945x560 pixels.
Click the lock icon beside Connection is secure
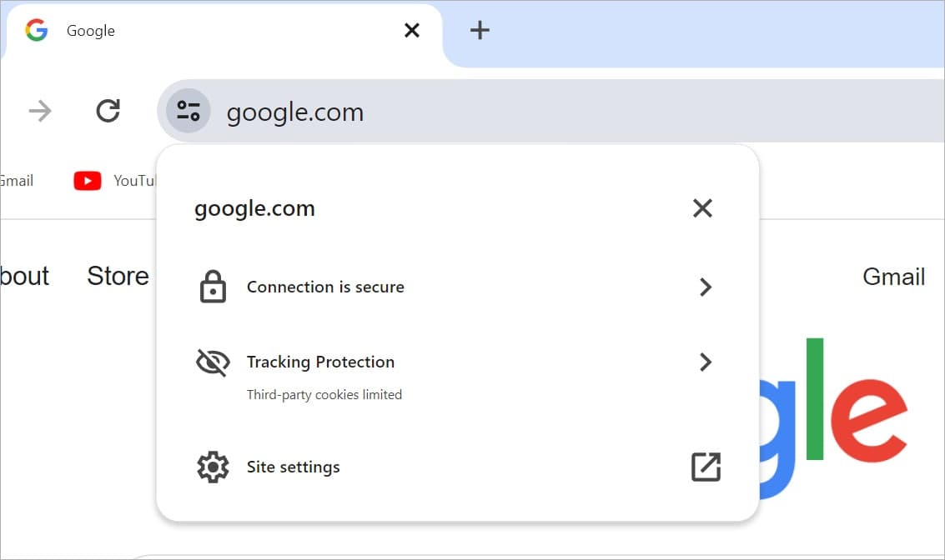213,287
